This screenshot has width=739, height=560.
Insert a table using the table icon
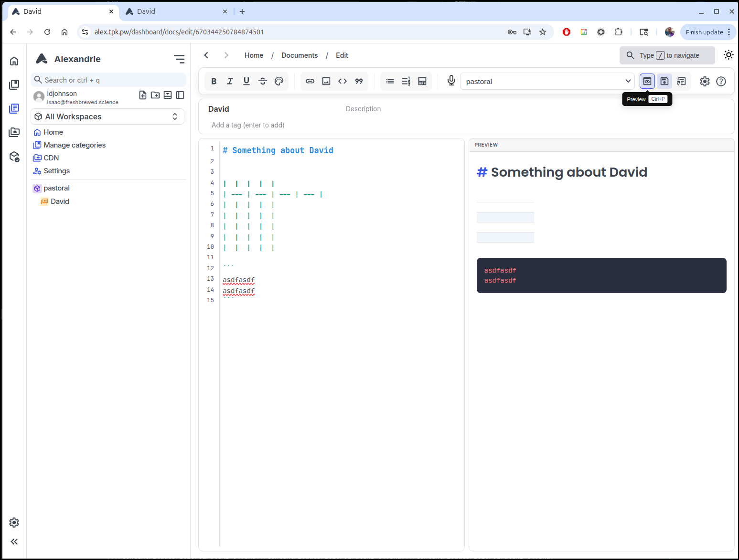[422, 81]
